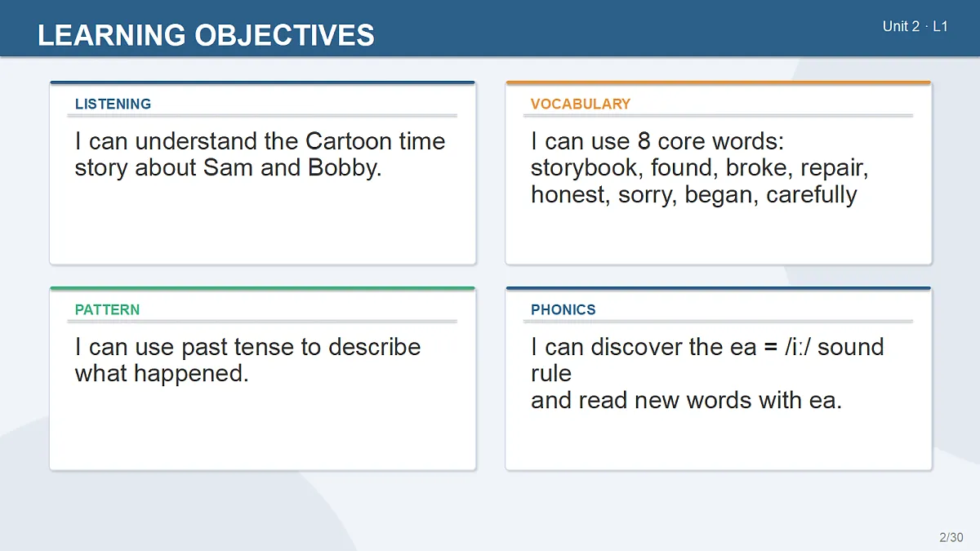
Task: Click the past tense objective text
Action: pos(247,360)
